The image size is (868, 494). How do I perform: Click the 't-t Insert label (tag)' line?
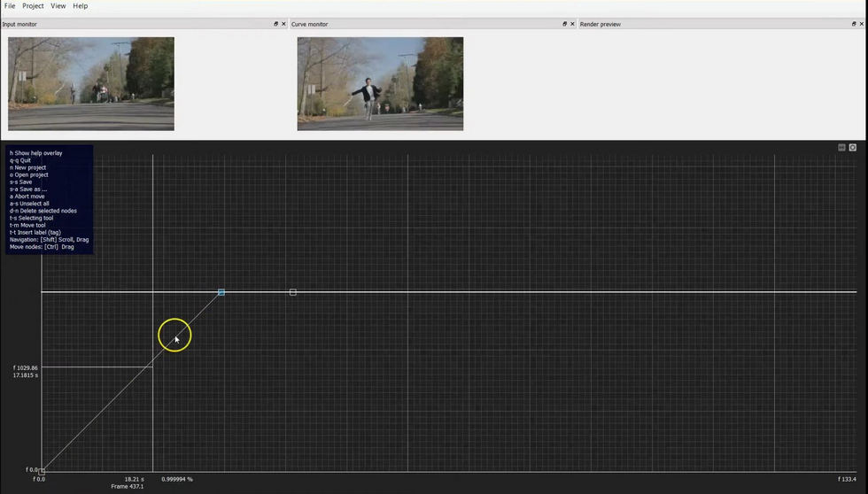(x=35, y=232)
